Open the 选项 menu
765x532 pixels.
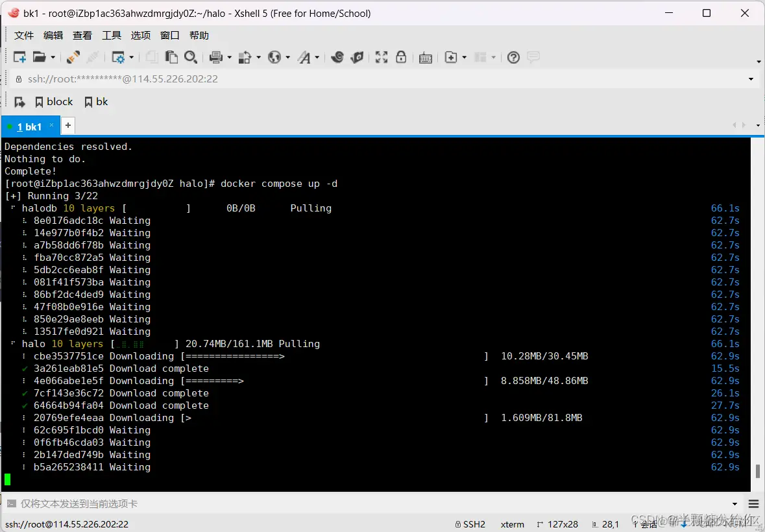[141, 35]
